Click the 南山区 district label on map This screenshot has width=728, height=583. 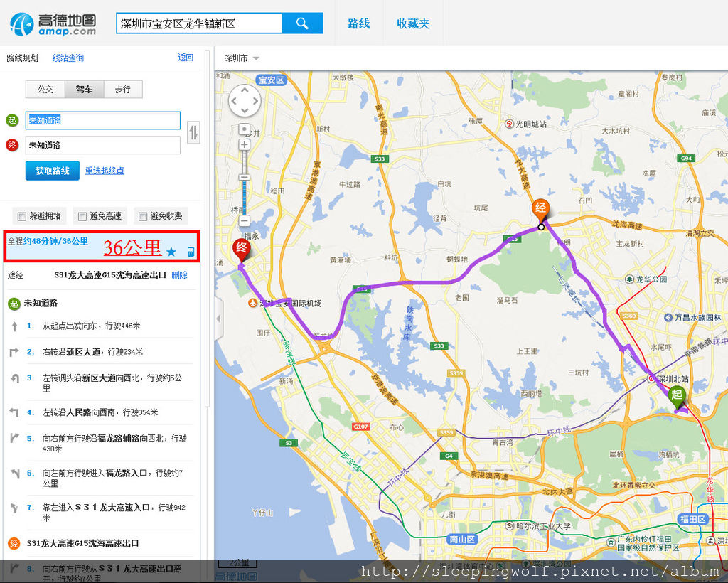pos(462,539)
